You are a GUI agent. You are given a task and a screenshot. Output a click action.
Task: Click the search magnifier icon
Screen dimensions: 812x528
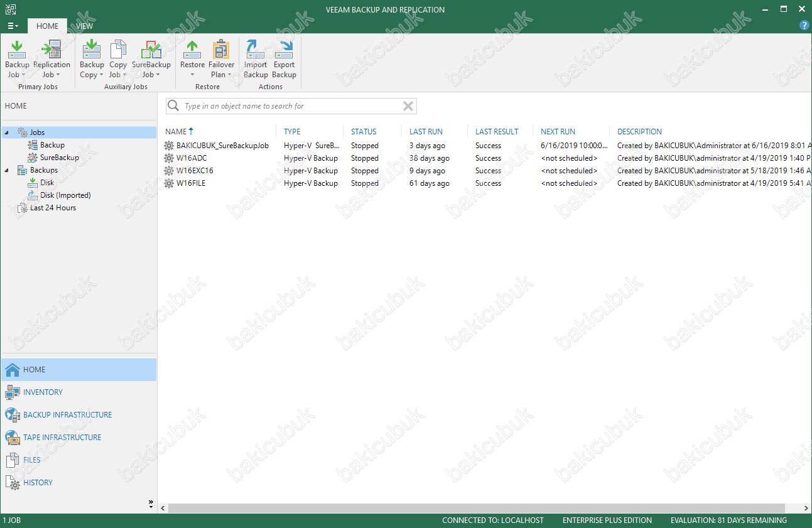click(173, 106)
